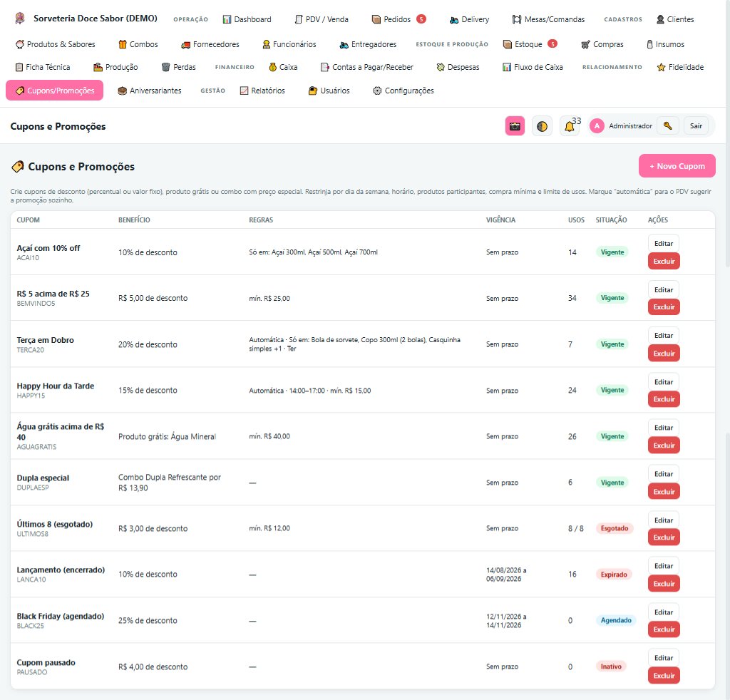Click the Dupla especial coupon name
730x700 pixels.
pos(43,478)
